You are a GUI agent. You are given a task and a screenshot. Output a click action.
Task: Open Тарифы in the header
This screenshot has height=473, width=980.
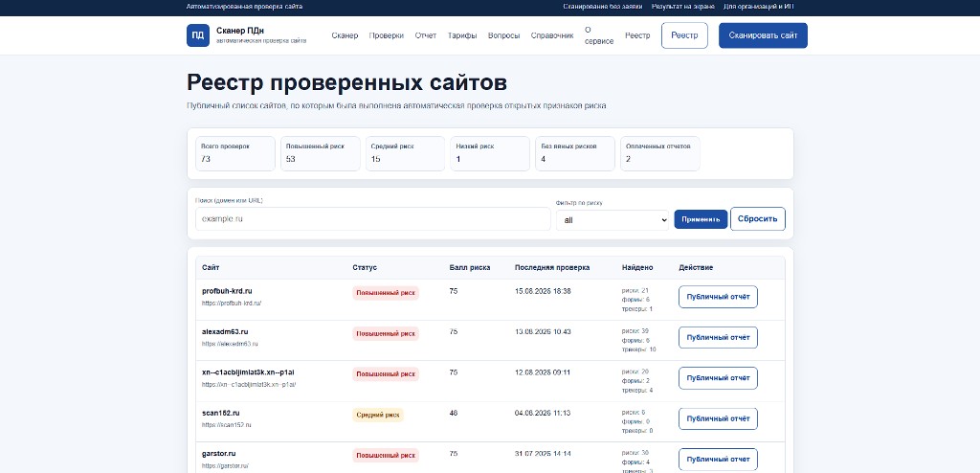[462, 35]
